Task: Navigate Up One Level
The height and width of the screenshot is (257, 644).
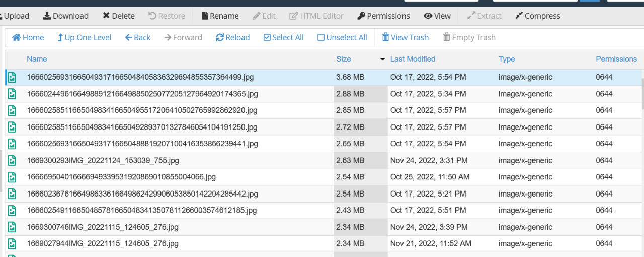Action: pyautogui.click(x=84, y=37)
